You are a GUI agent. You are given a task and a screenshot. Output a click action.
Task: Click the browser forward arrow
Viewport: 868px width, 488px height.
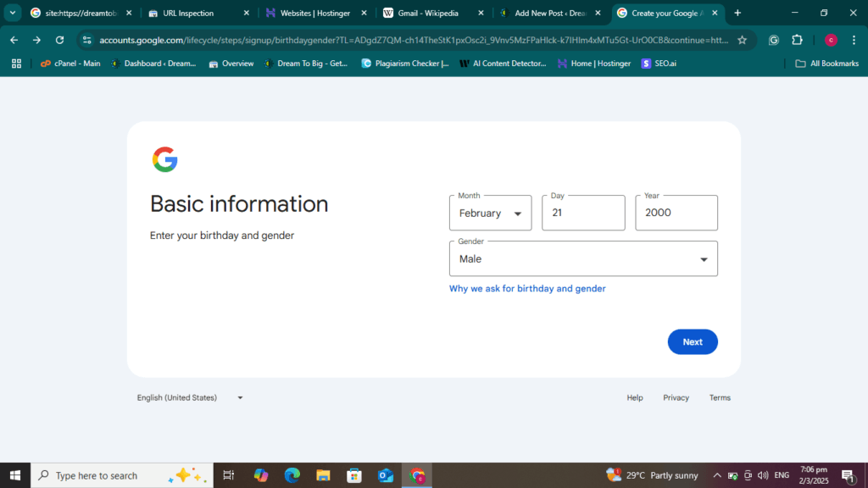[36, 40]
